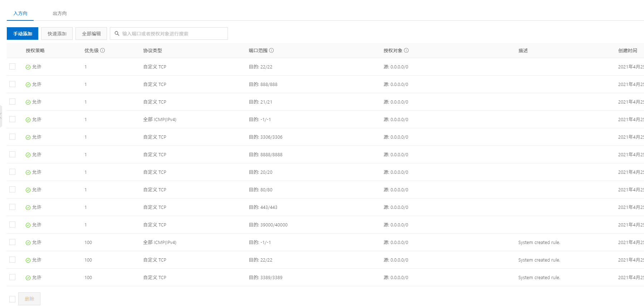Expand the collapsed side panel handle at left edge
The width and height of the screenshot is (644, 306).
click(x=1, y=116)
